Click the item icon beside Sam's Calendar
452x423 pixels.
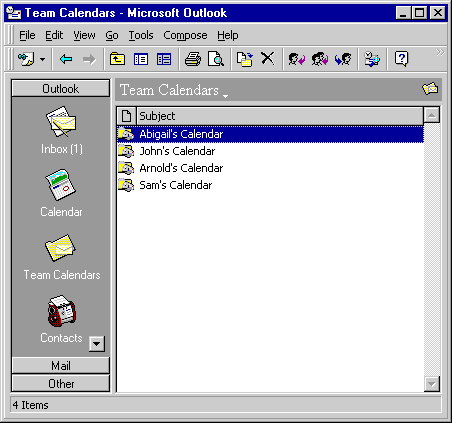pyautogui.click(x=126, y=185)
